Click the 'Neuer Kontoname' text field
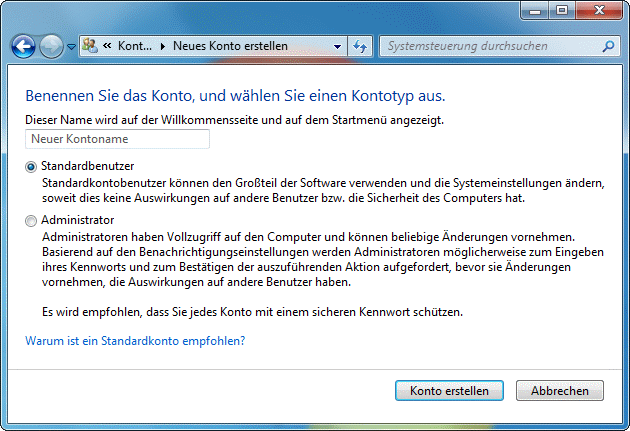This screenshot has width=630, height=431. pyautogui.click(x=117, y=140)
